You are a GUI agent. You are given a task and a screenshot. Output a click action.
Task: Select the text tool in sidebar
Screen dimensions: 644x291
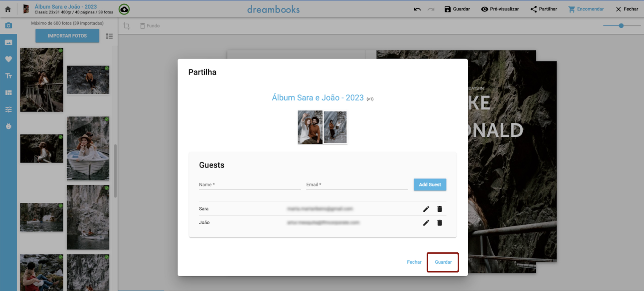[x=8, y=76]
